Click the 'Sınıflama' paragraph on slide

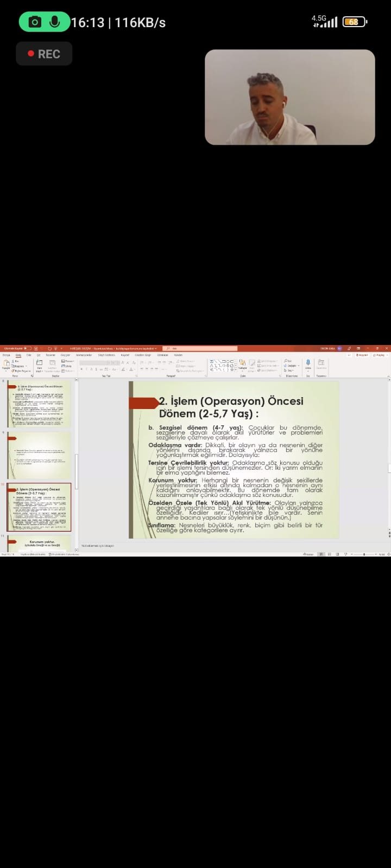pos(235,527)
